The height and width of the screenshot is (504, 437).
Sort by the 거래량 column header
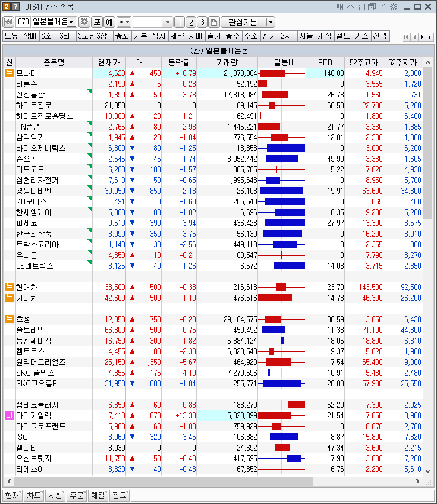coord(227,62)
